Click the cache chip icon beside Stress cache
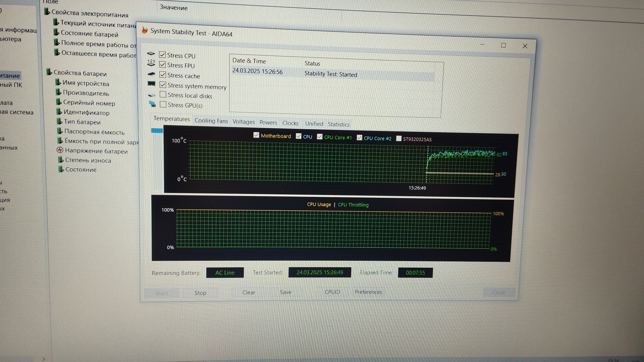 coord(152,74)
